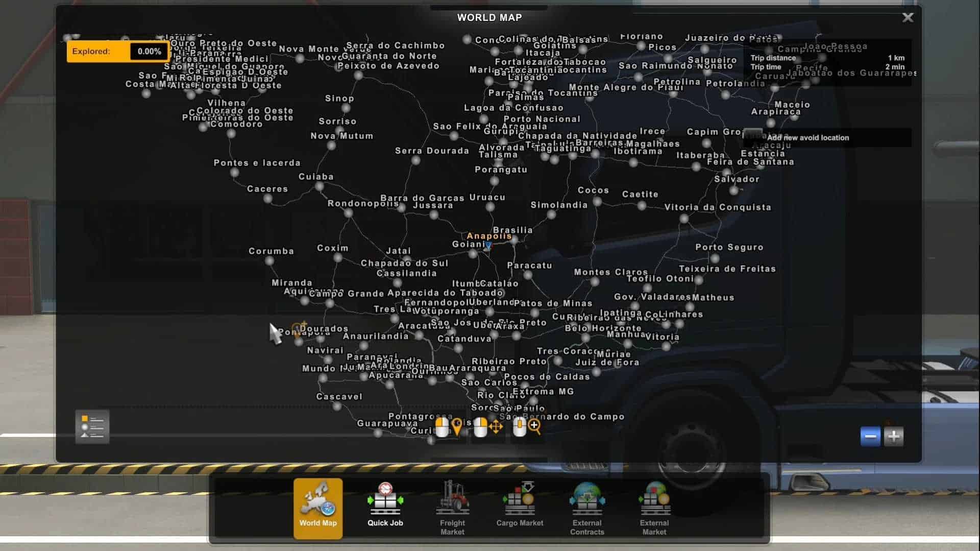The width and height of the screenshot is (980, 551).
Task: Choose the Corumba city marker
Action: 269,261
